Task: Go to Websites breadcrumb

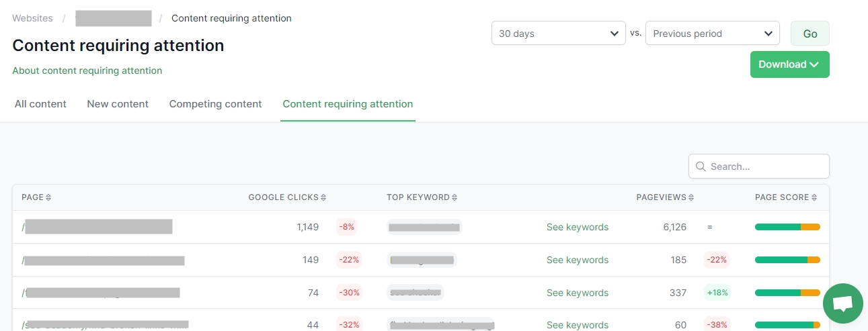Action: tap(32, 18)
